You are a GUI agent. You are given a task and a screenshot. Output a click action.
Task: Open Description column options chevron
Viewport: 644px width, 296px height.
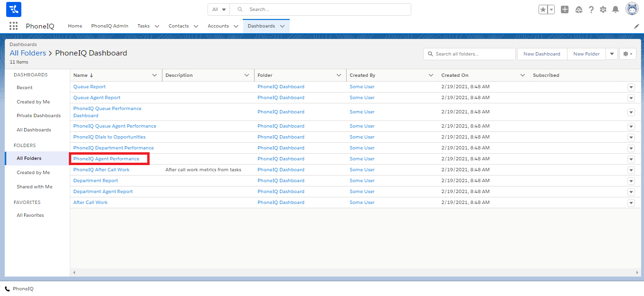click(246, 75)
